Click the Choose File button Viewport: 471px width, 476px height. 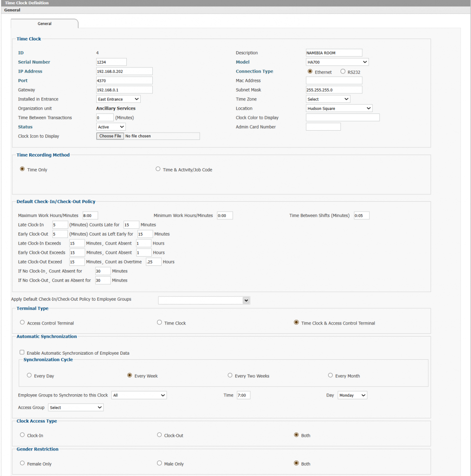(x=110, y=136)
